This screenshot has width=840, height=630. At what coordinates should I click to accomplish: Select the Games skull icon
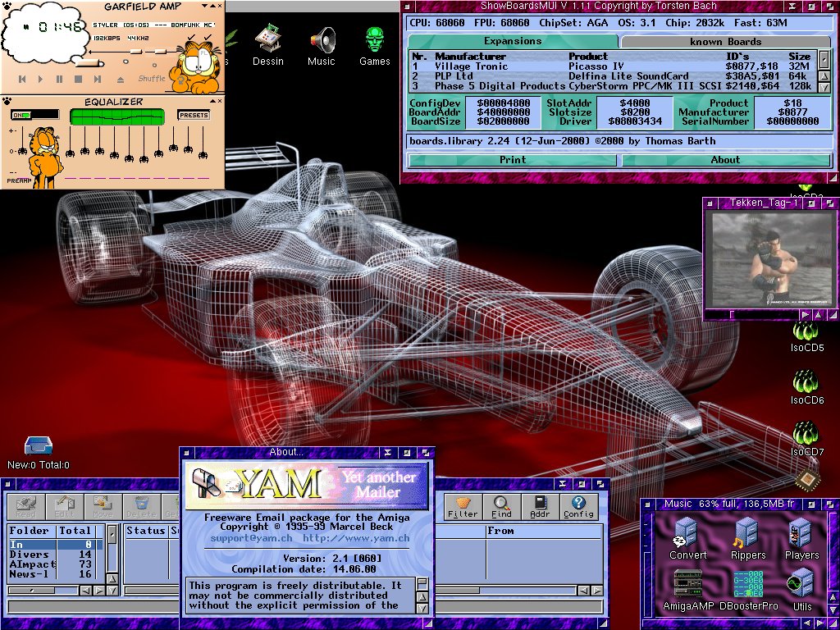point(374,37)
